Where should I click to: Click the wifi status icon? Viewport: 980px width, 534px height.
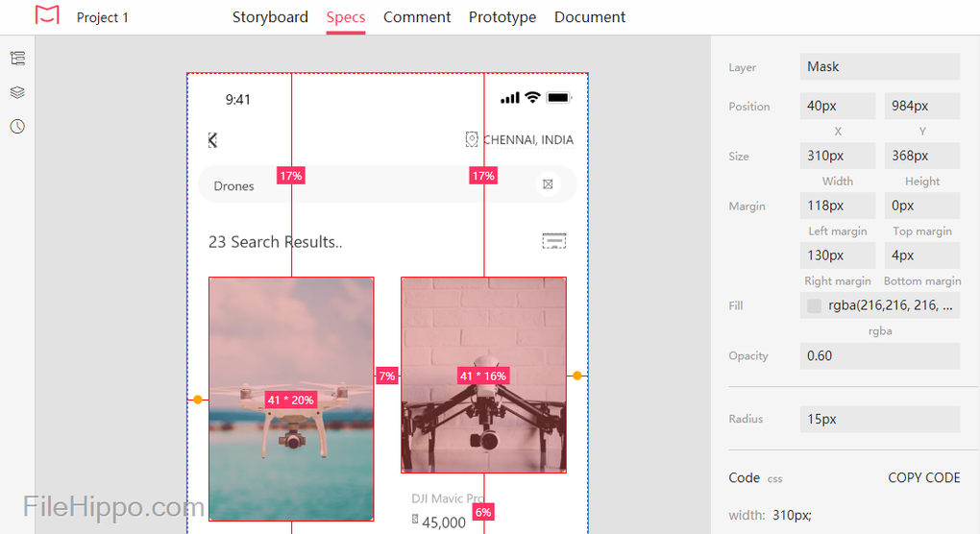tap(532, 97)
